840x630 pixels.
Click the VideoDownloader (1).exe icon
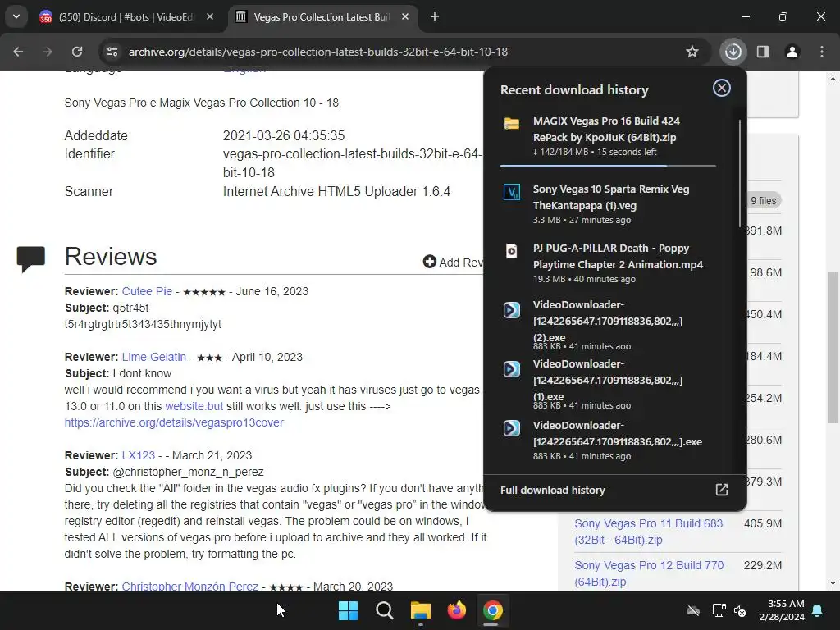512,368
